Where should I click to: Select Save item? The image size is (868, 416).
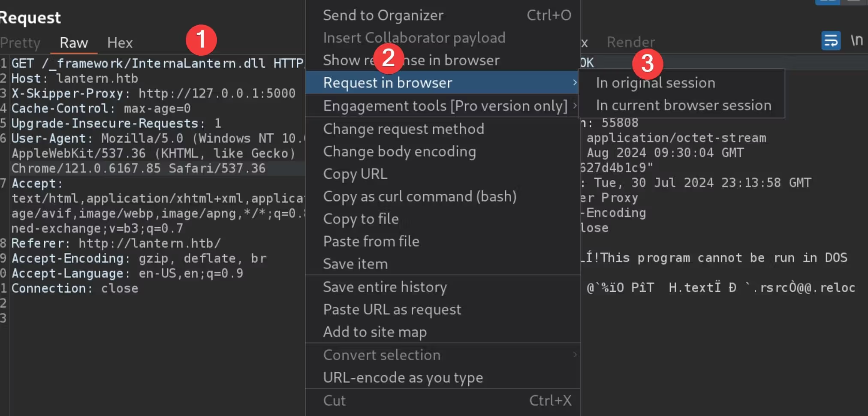tap(355, 264)
